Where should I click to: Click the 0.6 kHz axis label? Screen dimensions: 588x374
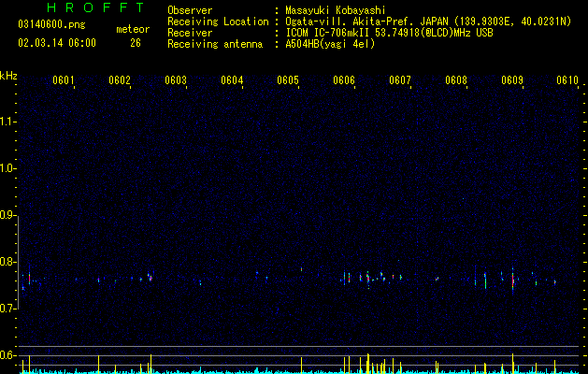[7, 355]
